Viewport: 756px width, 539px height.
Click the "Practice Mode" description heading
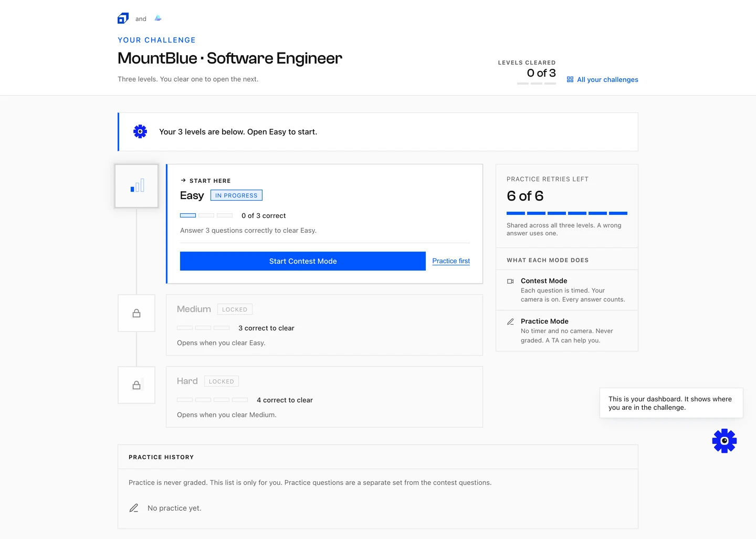[544, 322]
